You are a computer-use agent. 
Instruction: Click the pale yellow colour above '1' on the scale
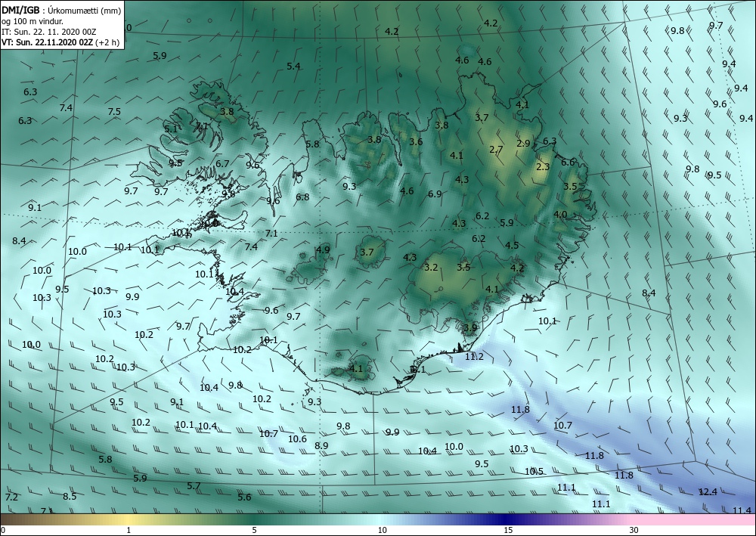(129, 519)
